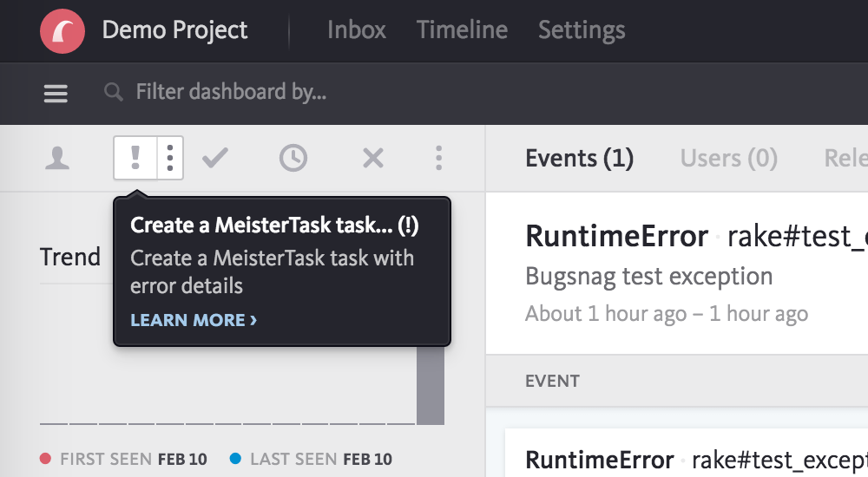Screen dimensions: 868x477
Task: Click the Create a MeisterTask task tooltip title
Action: tap(274, 225)
